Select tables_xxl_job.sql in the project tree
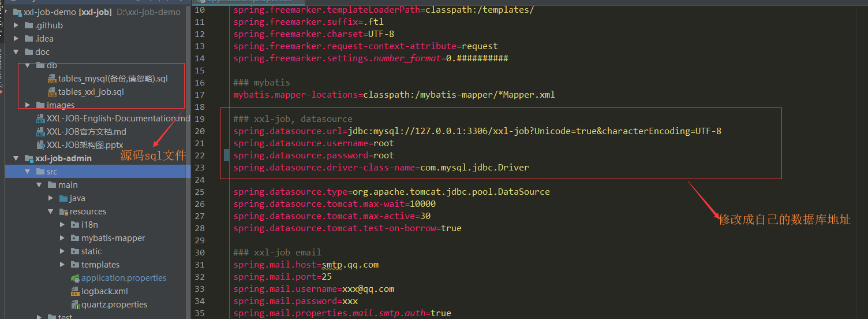 91,92
